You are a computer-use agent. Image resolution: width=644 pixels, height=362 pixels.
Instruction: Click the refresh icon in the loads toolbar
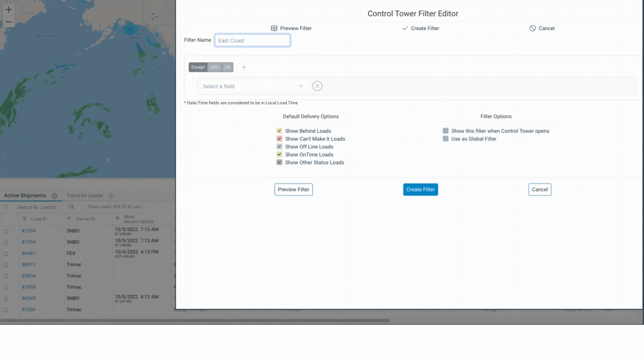tap(6, 207)
